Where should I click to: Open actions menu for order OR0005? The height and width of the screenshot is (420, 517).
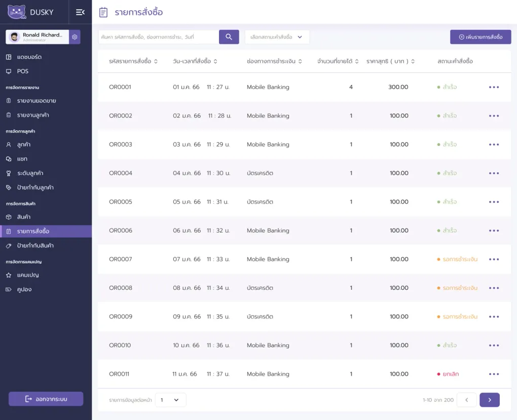[x=494, y=202]
